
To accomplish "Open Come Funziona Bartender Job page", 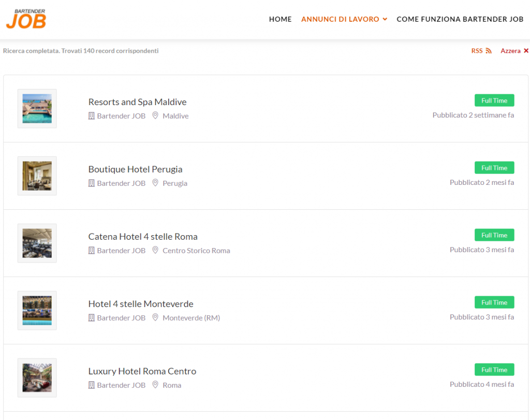I will point(460,19).
